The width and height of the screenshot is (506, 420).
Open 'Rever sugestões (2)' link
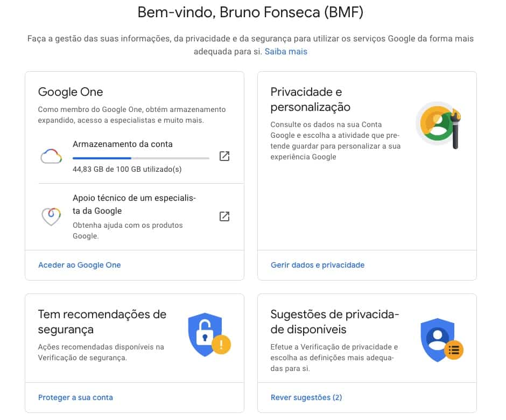tap(306, 397)
